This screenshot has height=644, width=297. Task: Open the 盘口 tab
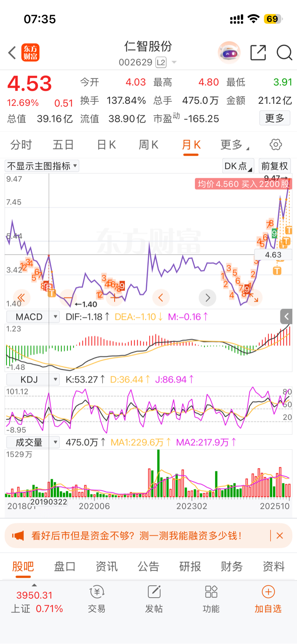point(65,567)
